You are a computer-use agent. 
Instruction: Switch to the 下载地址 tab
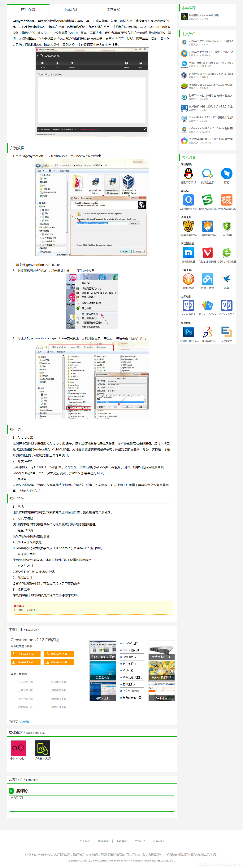coord(70,9)
